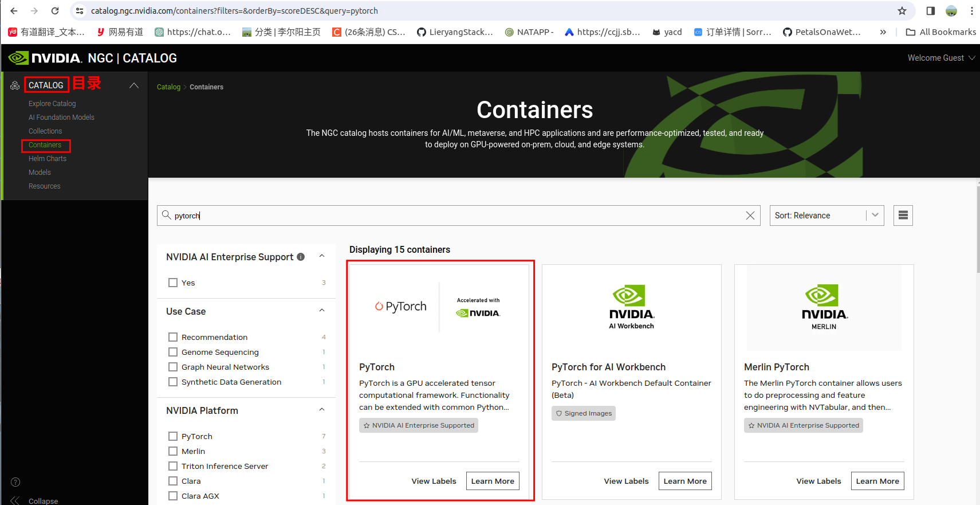Viewport: 980px width, 505px height.
Task: Open help question mark icon
Action: click(x=15, y=482)
